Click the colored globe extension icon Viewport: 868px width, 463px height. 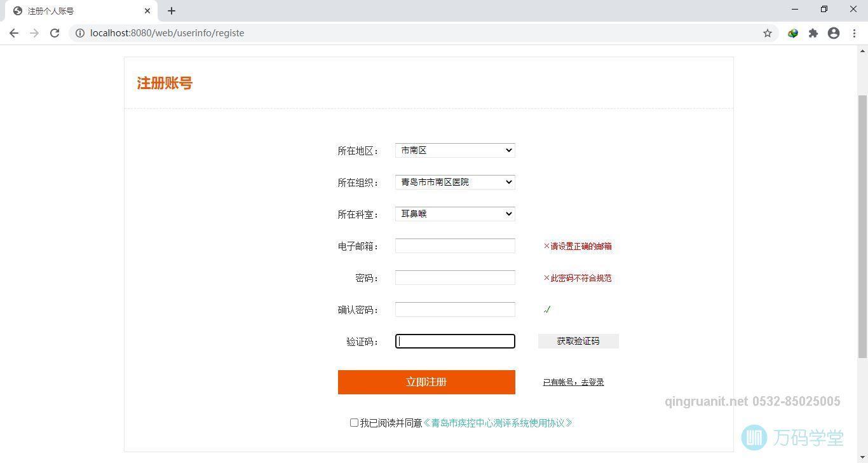tap(792, 33)
